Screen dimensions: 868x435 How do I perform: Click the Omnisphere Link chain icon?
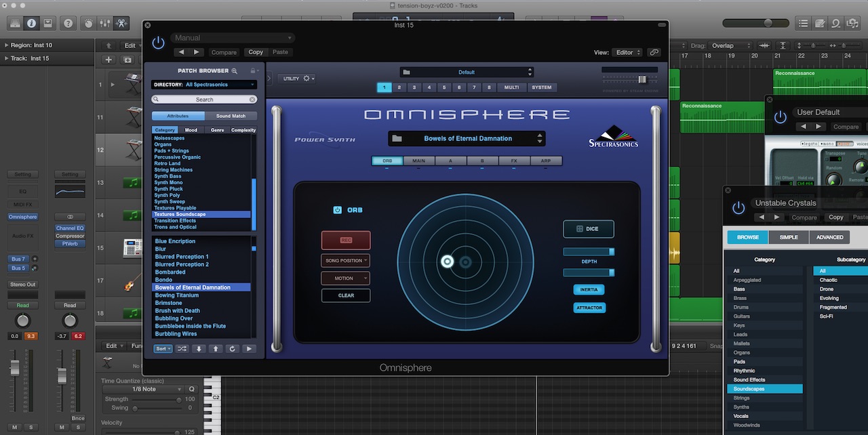(654, 52)
